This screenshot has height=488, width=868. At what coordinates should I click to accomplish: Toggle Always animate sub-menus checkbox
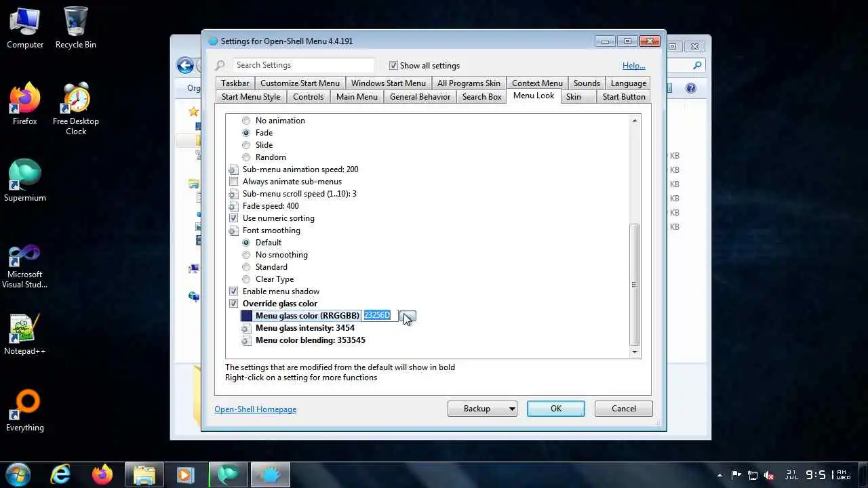pyautogui.click(x=234, y=182)
